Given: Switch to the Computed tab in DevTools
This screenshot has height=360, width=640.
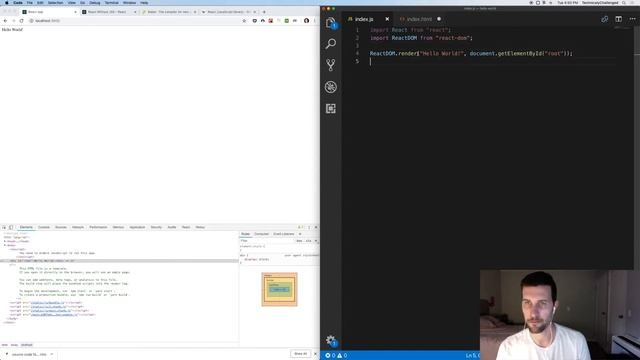Looking at the screenshot, I should tap(262, 234).
